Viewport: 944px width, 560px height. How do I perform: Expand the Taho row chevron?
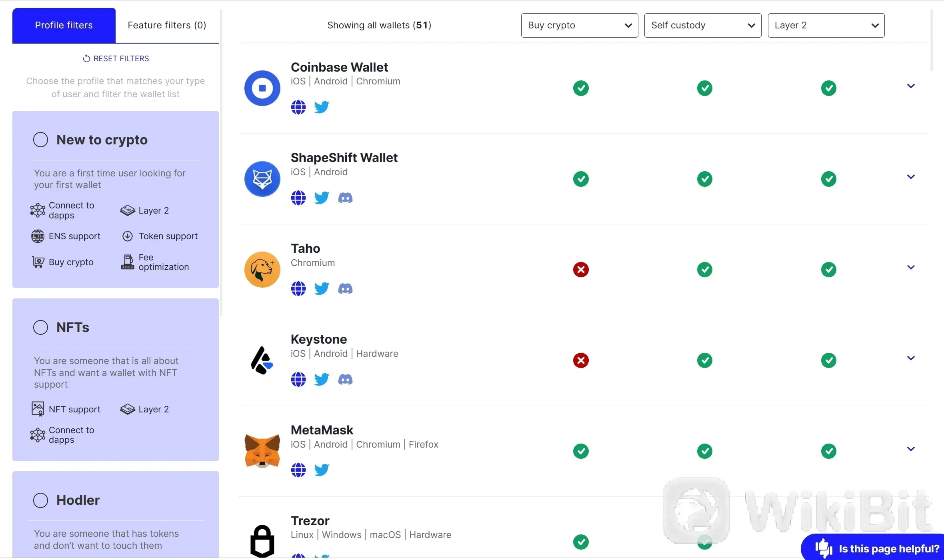[911, 268]
